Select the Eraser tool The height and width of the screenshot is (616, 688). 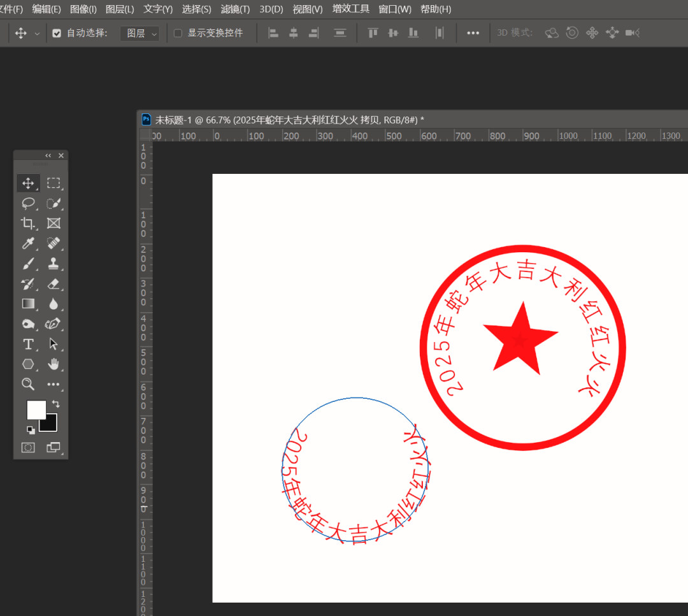(x=54, y=284)
